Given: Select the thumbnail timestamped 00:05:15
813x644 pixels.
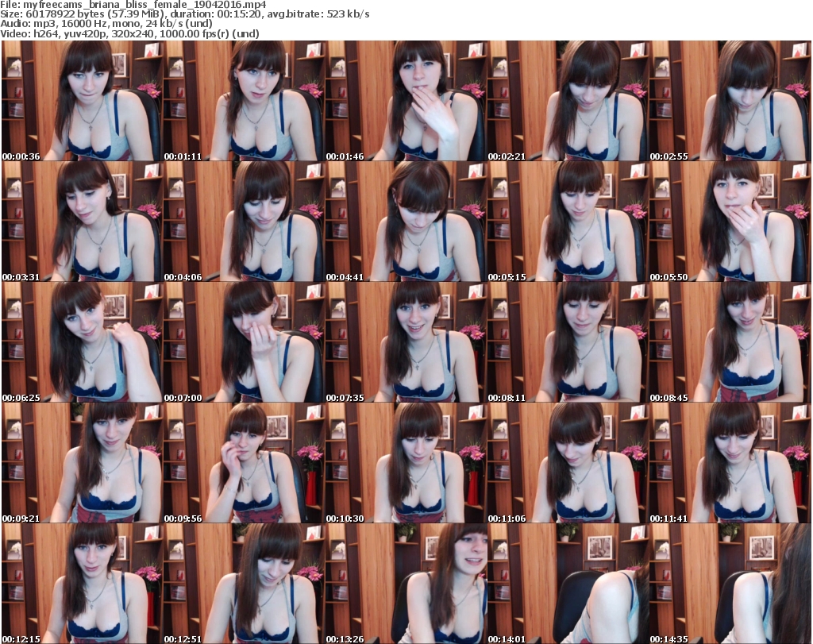Looking at the screenshot, I should point(568,222).
